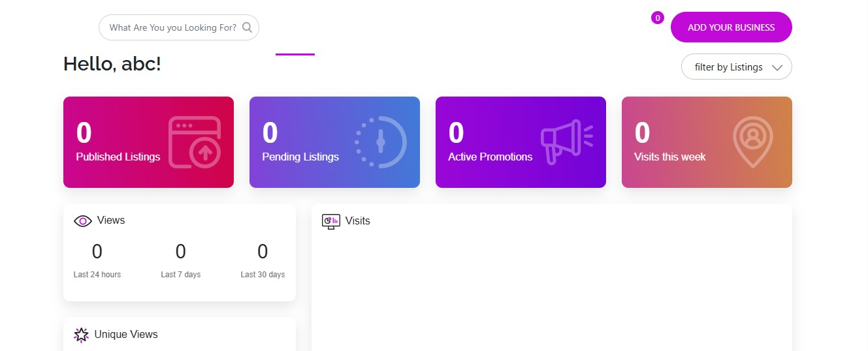Viewport: 868px width, 351px height.
Task: Click the Views eye icon
Action: (83, 221)
